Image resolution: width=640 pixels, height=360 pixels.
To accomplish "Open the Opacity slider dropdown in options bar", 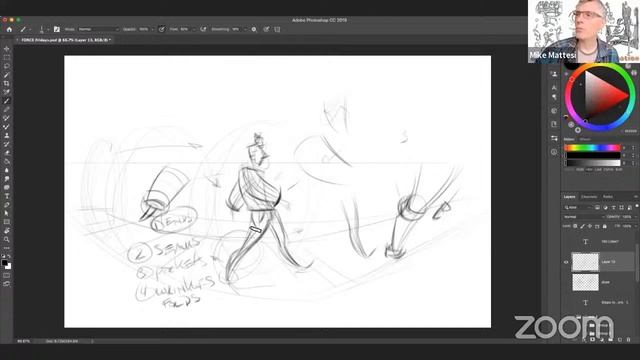I will tap(153, 29).
